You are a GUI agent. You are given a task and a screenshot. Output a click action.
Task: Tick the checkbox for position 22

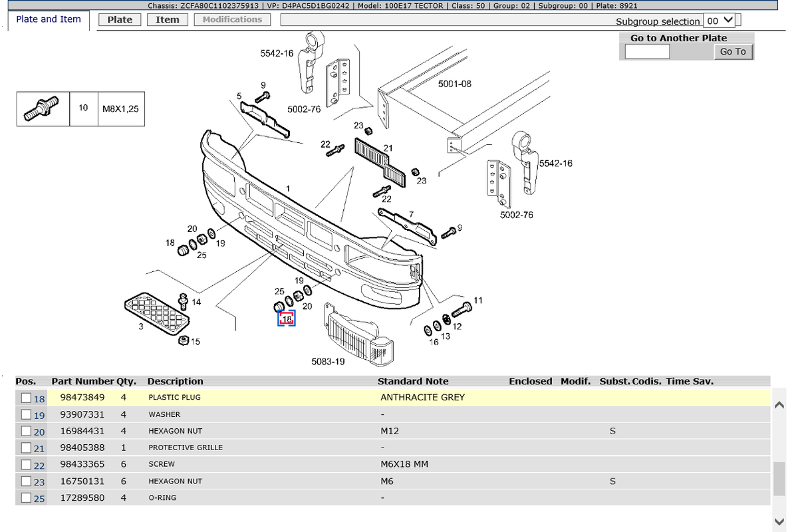[26, 464]
